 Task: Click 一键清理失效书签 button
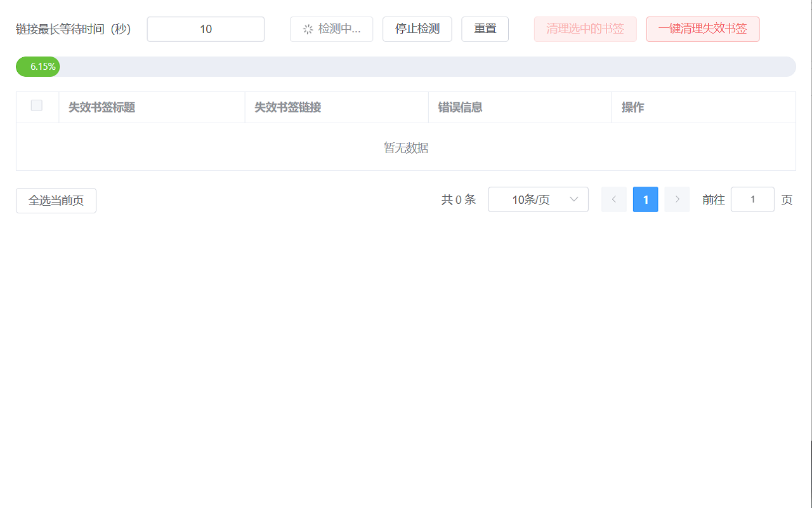pyautogui.click(x=703, y=29)
